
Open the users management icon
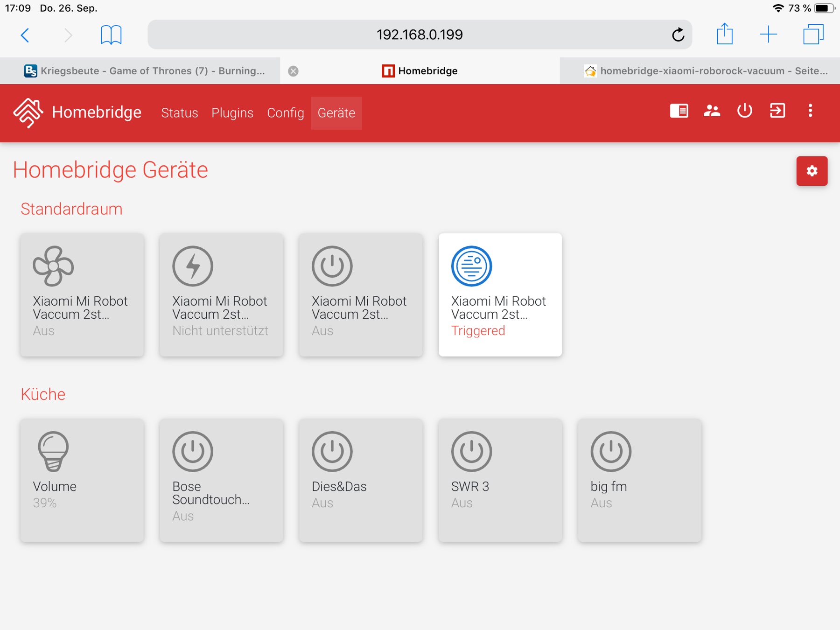pos(712,111)
